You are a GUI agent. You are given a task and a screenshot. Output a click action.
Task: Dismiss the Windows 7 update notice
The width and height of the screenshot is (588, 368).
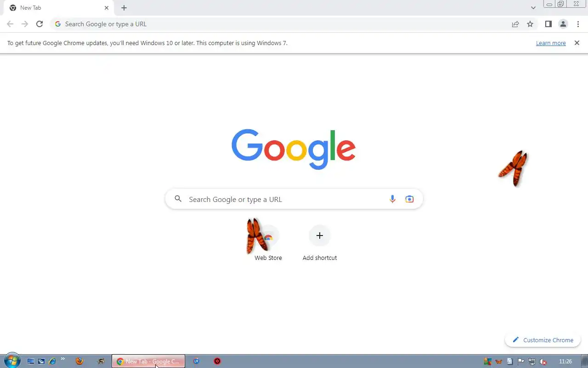click(577, 43)
